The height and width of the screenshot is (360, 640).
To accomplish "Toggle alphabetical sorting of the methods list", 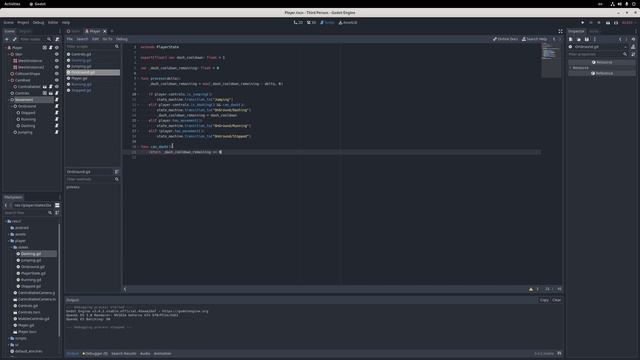I will pos(116,172).
